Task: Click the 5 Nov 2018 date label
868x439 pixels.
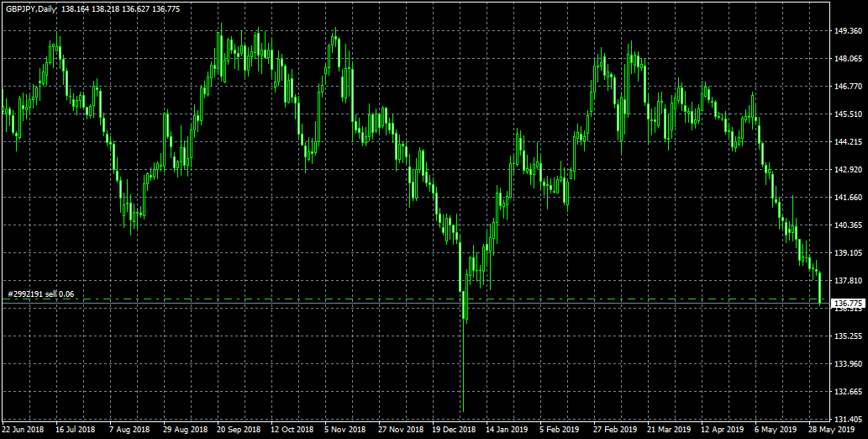Action: (x=345, y=429)
